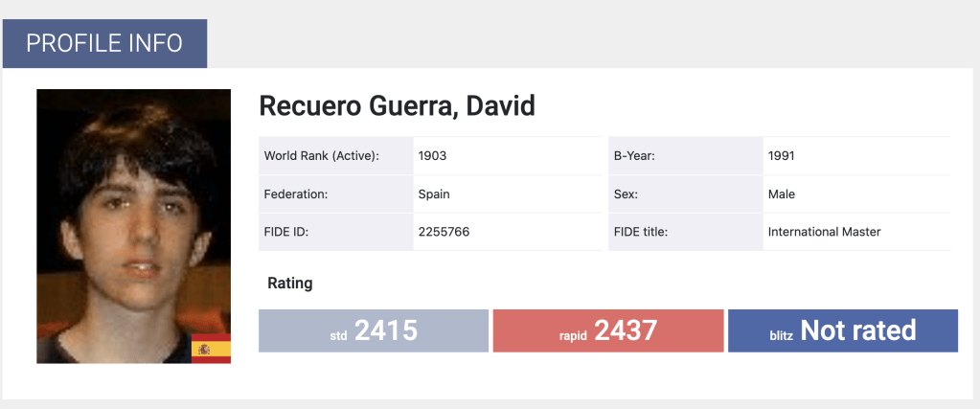Image resolution: width=980 pixels, height=409 pixels.
Task: Open the PROFILE INFO tab
Action: 104,43
